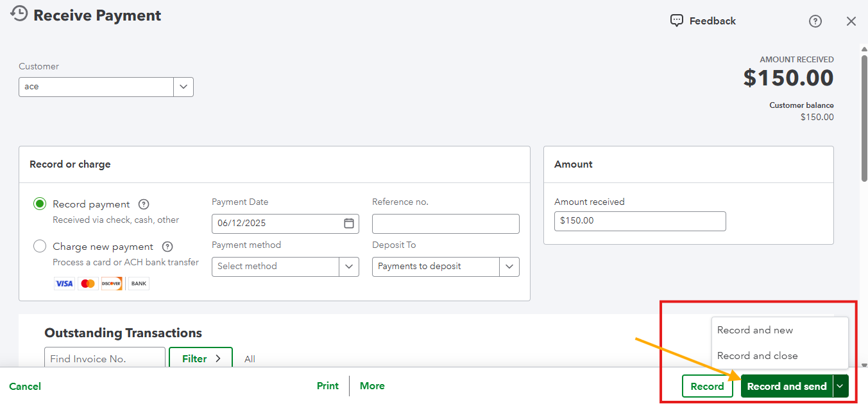868x404 pixels.
Task: Expand the Record and send arrow
Action: tap(840, 386)
